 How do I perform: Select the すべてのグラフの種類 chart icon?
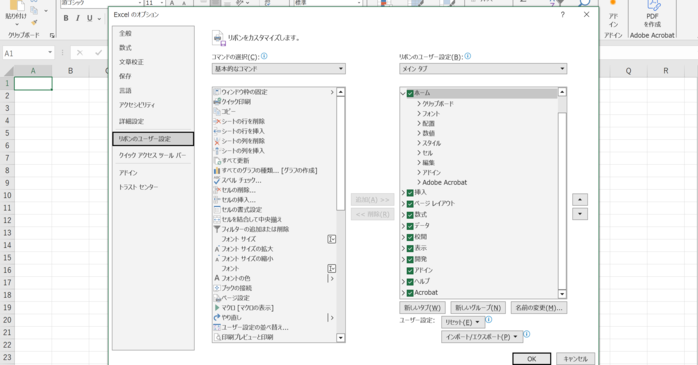217,170
